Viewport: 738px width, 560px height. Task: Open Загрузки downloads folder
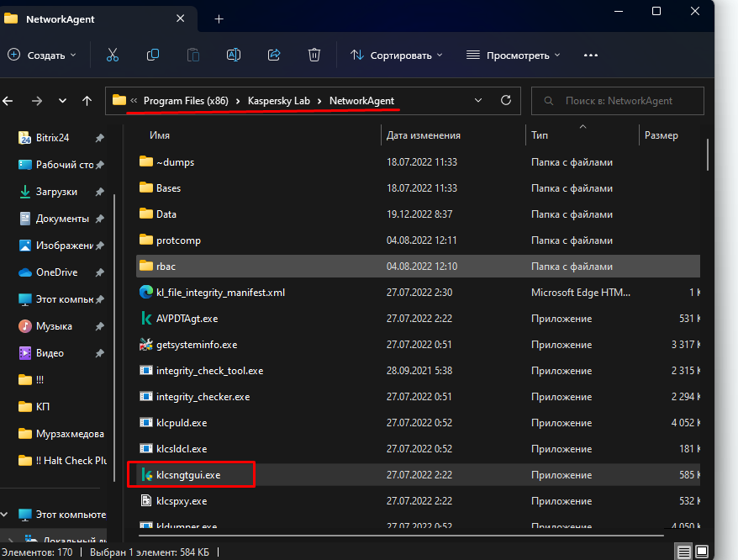[56, 192]
